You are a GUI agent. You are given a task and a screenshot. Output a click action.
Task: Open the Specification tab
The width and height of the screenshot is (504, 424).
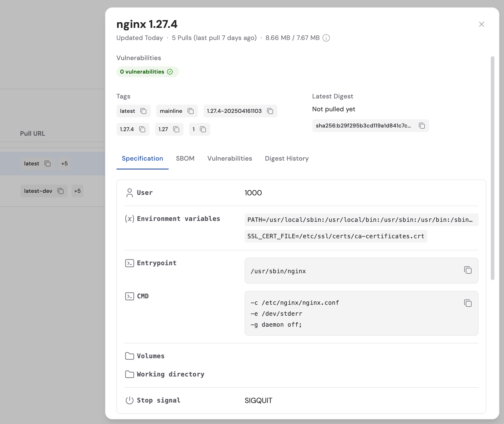[x=142, y=159]
